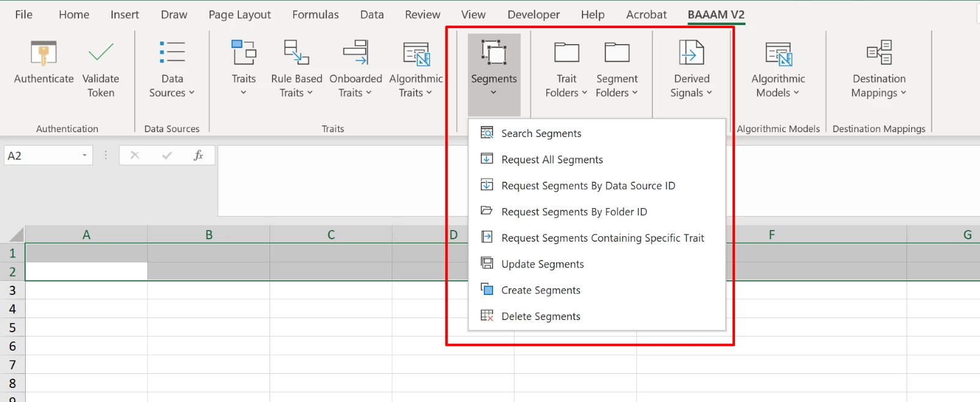Open the Help ribbon tab

click(592, 14)
